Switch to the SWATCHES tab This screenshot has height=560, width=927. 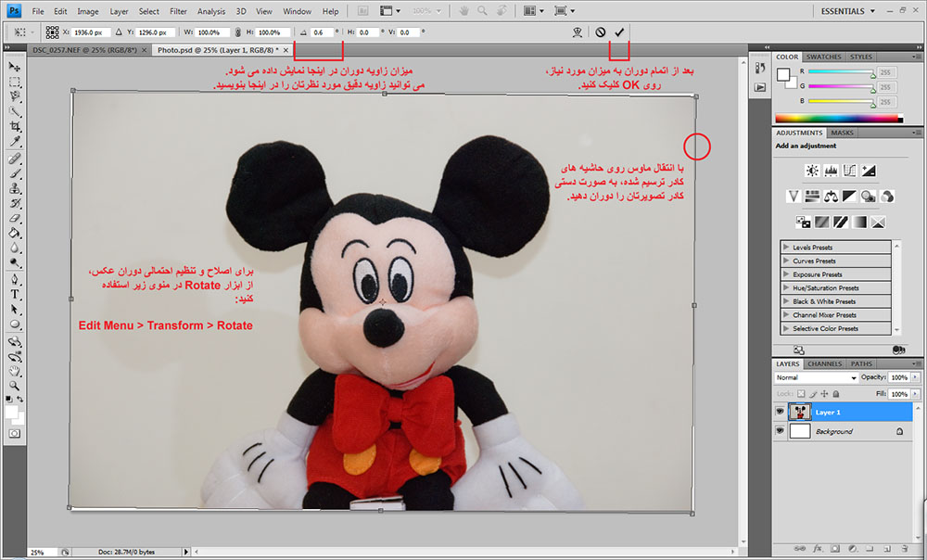[x=823, y=57]
